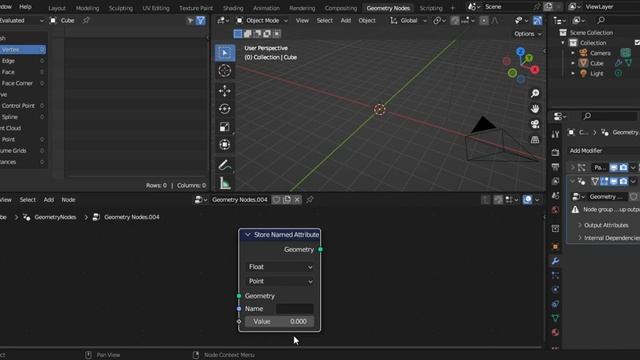Select the Measure tool
The height and width of the screenshot is (360, 640).
tap(224, 183)
